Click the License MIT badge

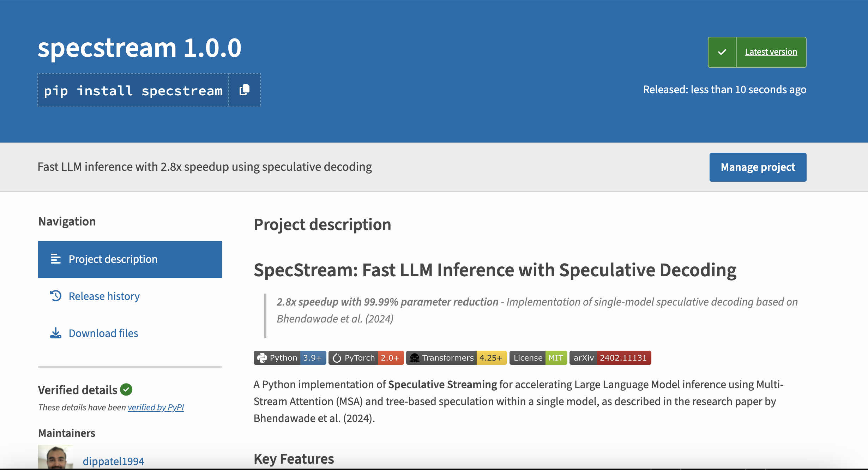[538, 358]
